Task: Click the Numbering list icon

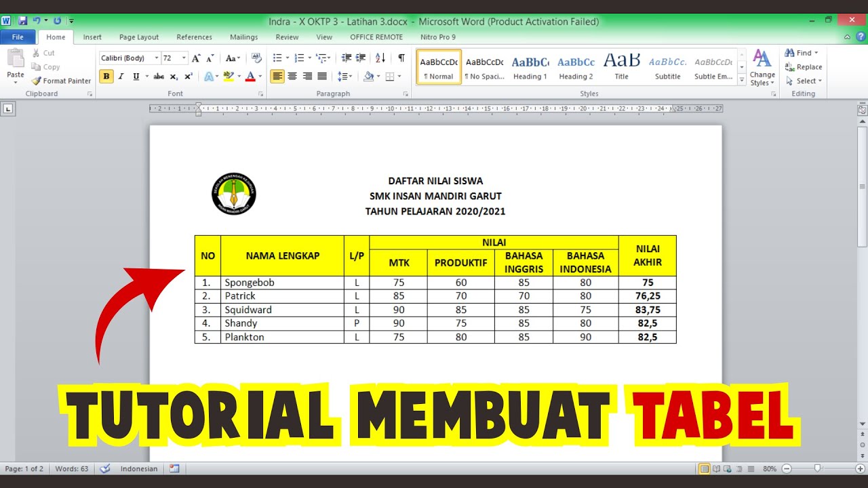Action: pos(300,58)
